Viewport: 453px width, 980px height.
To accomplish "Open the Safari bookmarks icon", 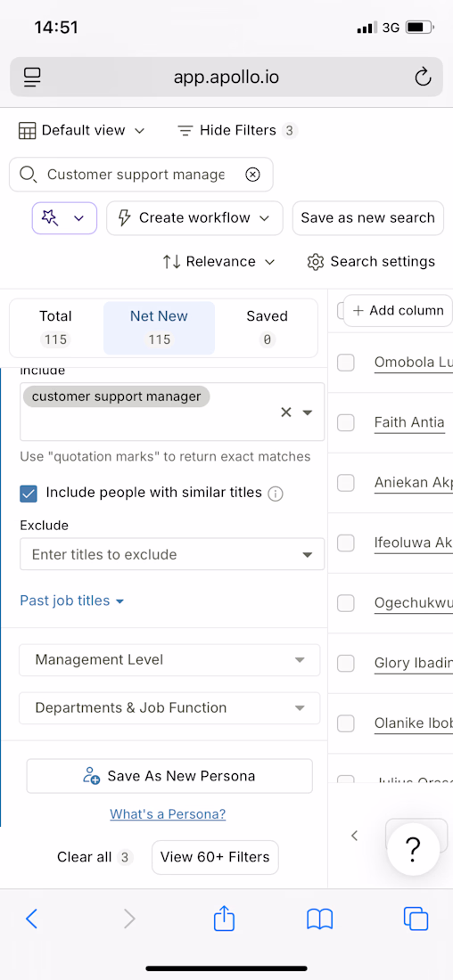I will click(x=320, y=919).
